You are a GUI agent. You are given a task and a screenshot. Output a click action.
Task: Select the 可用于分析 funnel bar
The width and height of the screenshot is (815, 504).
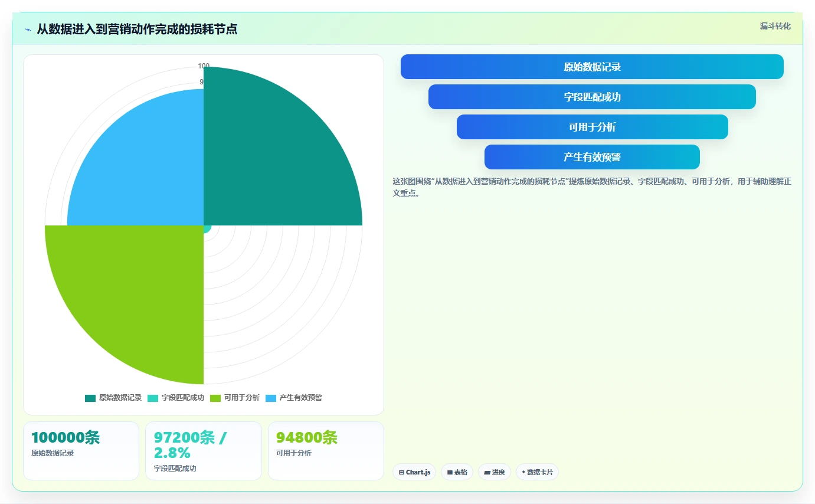coord(592,127)
